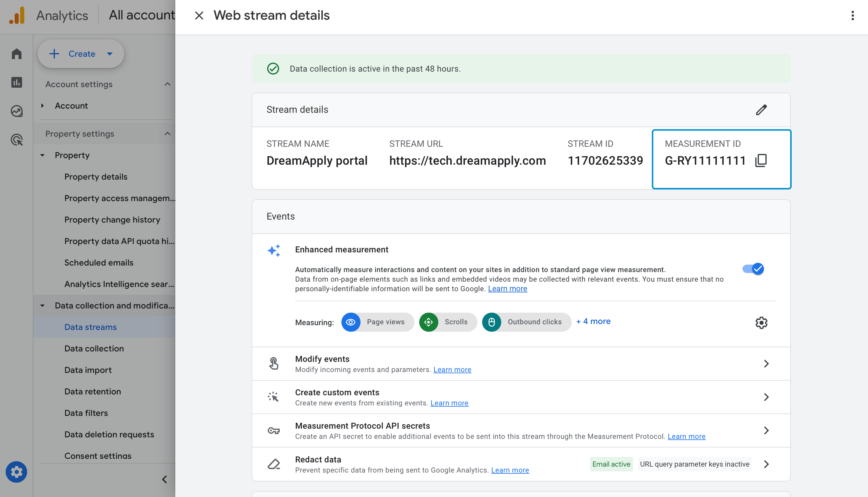
Task: Expand Create custom events chevron
Action: click(x=766, y=397)
